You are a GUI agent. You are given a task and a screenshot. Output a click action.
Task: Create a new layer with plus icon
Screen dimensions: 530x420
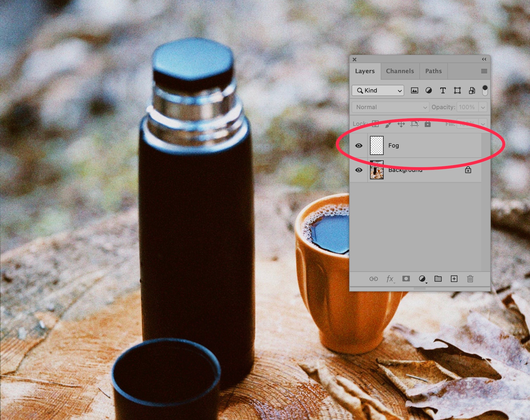coord(454,279)
